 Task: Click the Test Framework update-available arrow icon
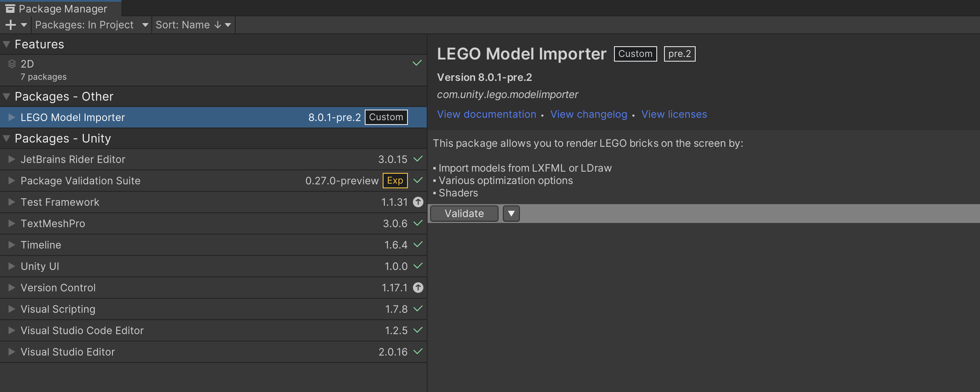pos(418,202)
